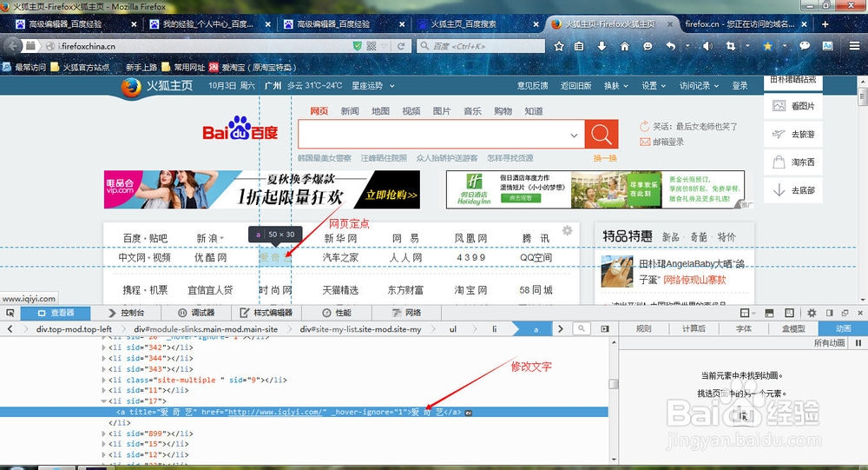Open the 访问记录 history dropdown

tap(699, 86)
